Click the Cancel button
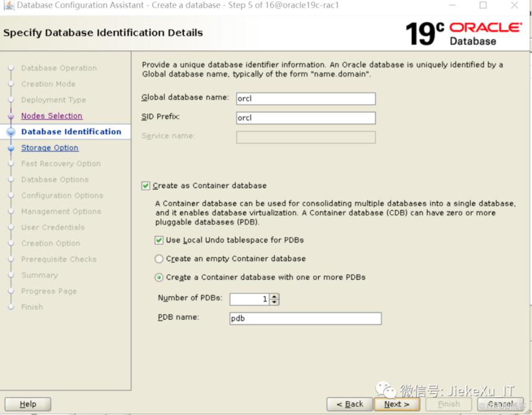 (x=500, y=404)
